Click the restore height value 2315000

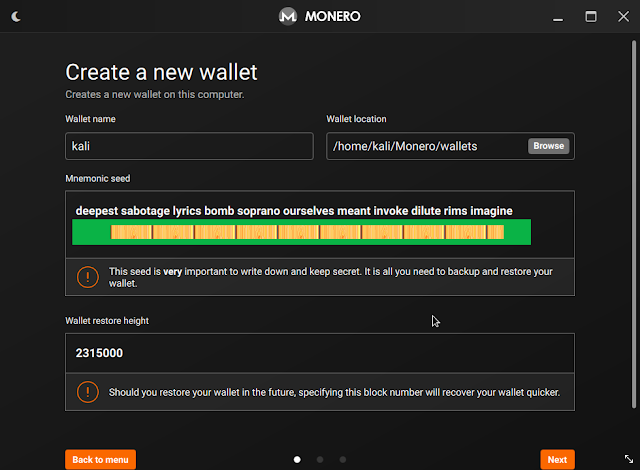[x=99, y=353]
